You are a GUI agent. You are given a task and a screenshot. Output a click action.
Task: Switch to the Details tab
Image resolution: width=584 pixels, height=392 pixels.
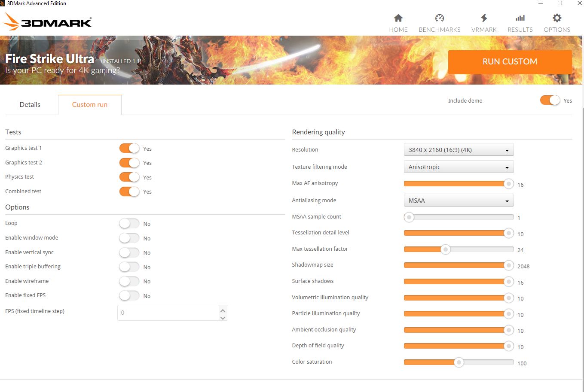click(30, 104)
